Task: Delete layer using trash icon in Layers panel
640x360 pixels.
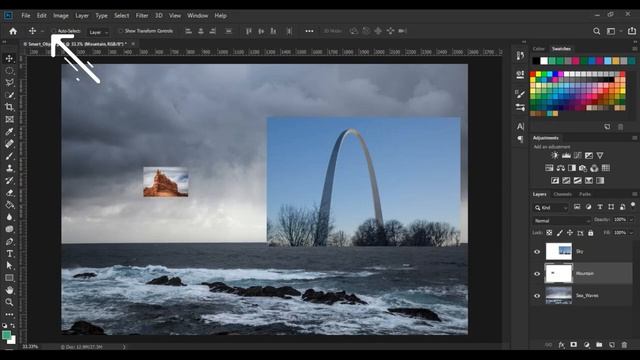Action: [624, 345]
